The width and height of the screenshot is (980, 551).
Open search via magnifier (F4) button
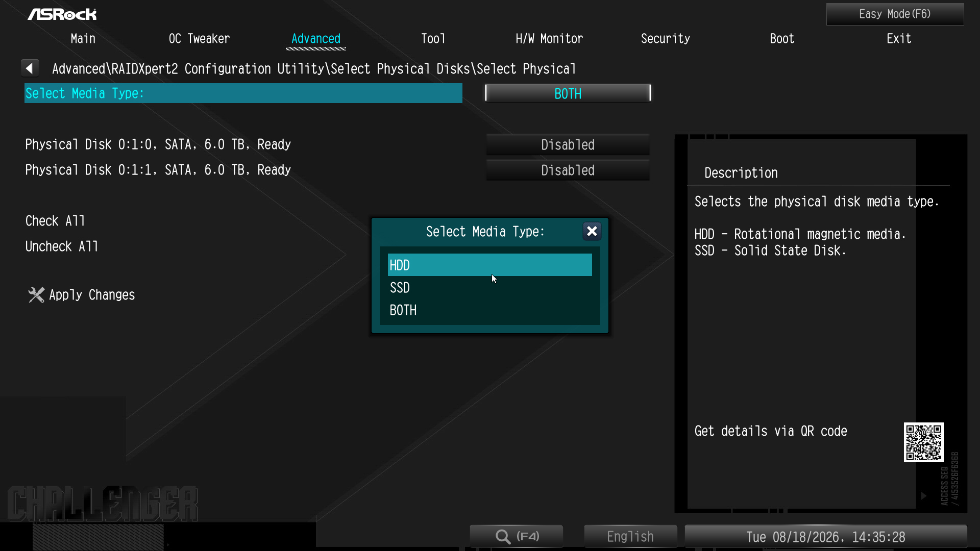pyautogui.click(x=517, y=537)
